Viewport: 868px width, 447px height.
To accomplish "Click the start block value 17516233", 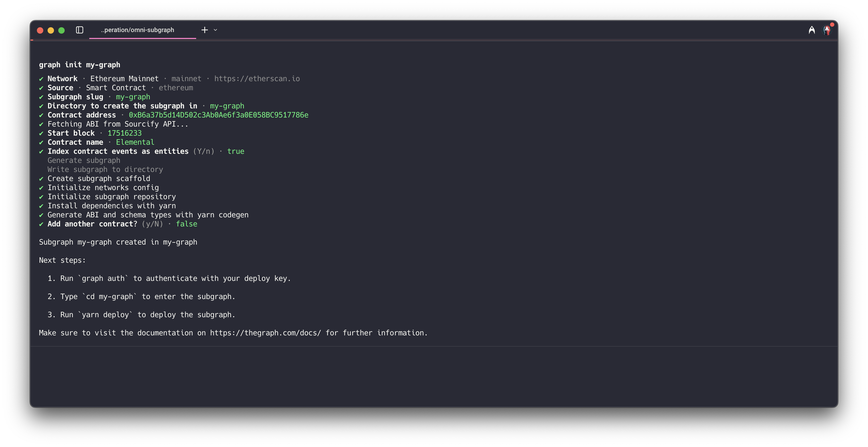I will [x=124, y=133].
